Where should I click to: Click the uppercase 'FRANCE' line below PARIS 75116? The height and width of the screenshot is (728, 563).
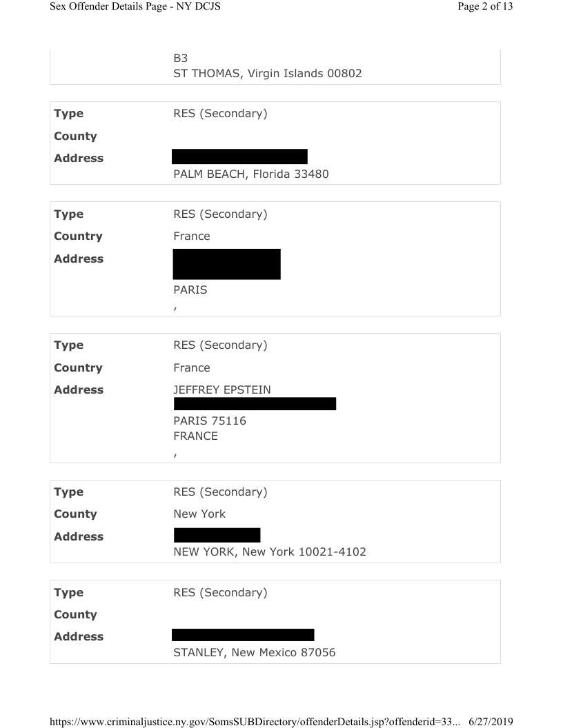click(x=195, y=436)
